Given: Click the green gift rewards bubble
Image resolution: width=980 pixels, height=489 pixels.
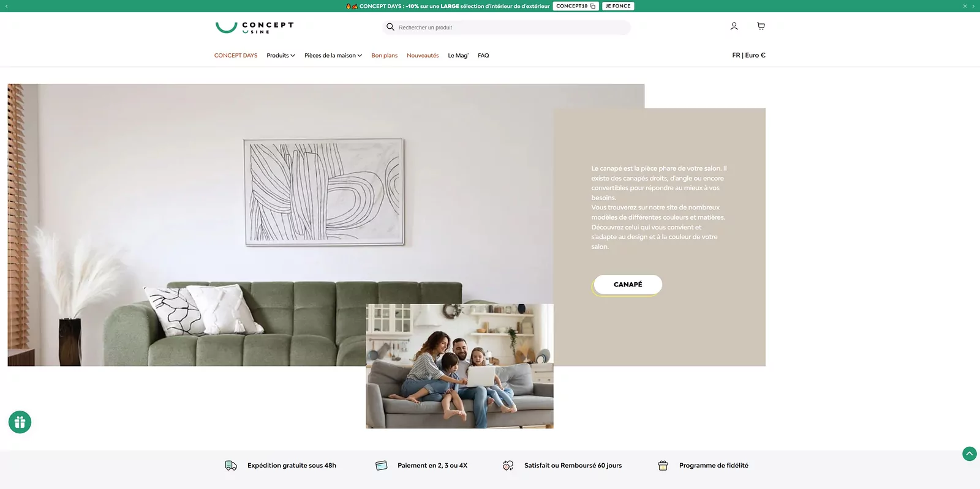Looking at the screenshot, I should pos(20,422).
